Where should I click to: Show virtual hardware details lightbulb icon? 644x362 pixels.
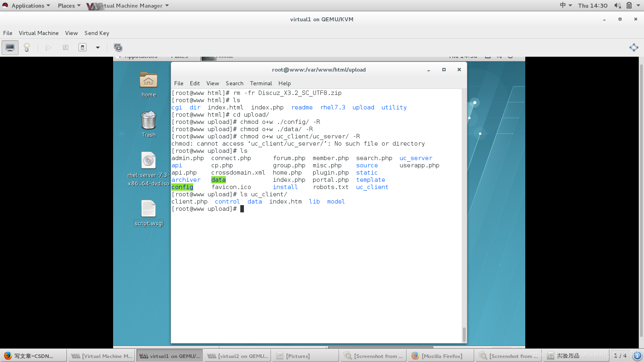point(27,47)
